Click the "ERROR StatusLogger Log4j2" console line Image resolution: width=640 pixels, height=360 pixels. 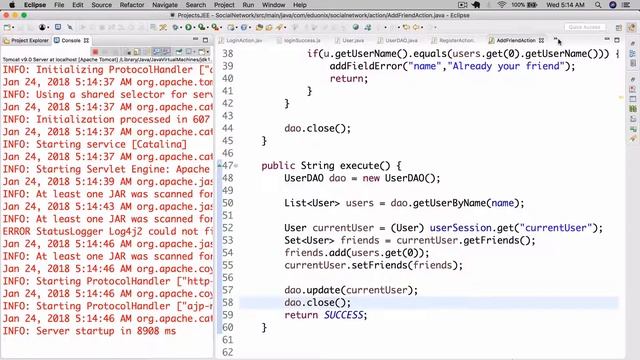(108, 231)
